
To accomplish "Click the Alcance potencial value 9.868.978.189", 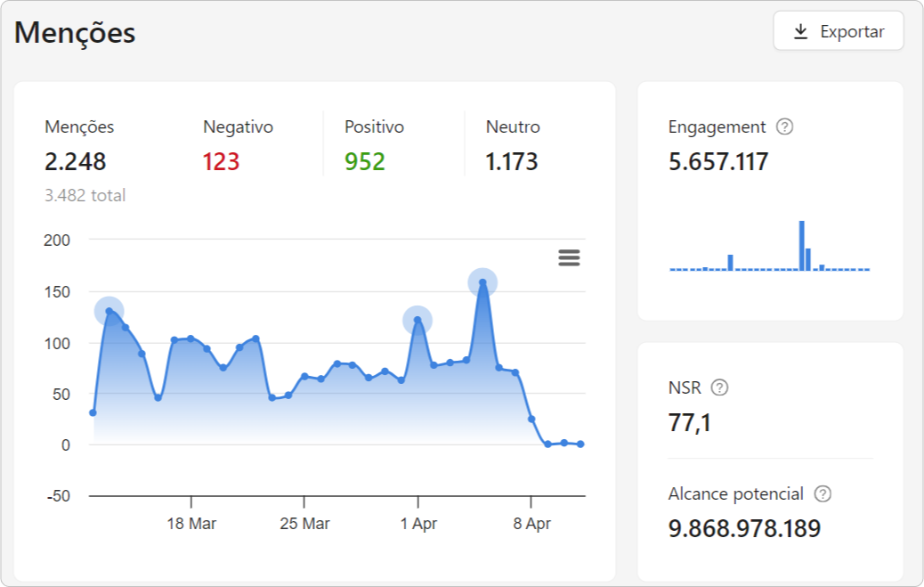I will [744, 528].
